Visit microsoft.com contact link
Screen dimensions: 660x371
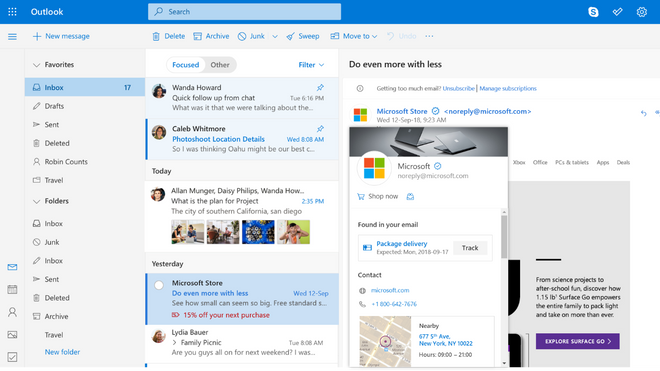tap(390, 291)
